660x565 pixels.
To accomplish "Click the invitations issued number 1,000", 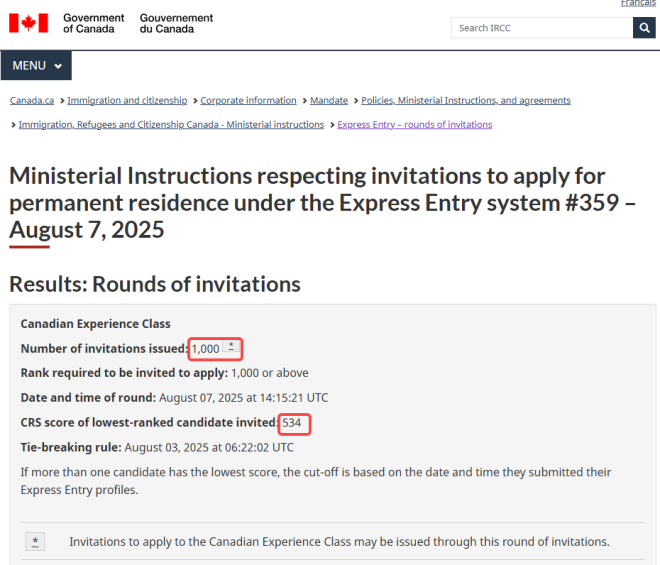I will coord(205,349).
